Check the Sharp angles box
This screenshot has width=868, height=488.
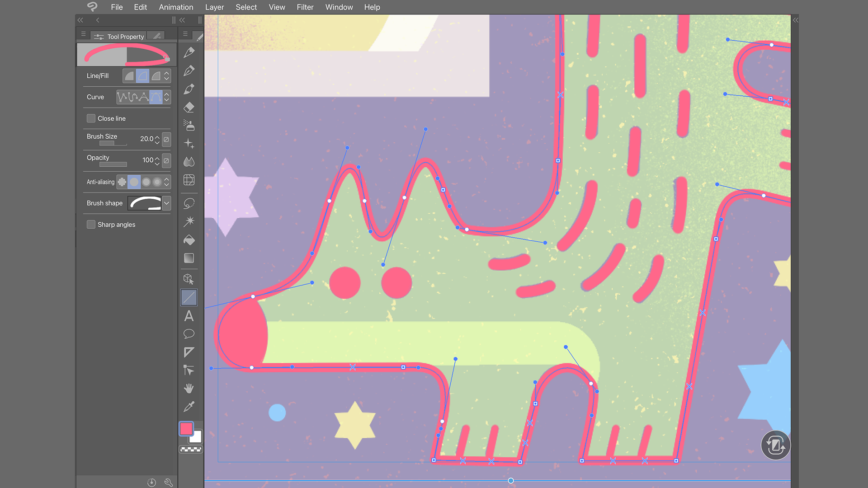click(x=91, y=224)
